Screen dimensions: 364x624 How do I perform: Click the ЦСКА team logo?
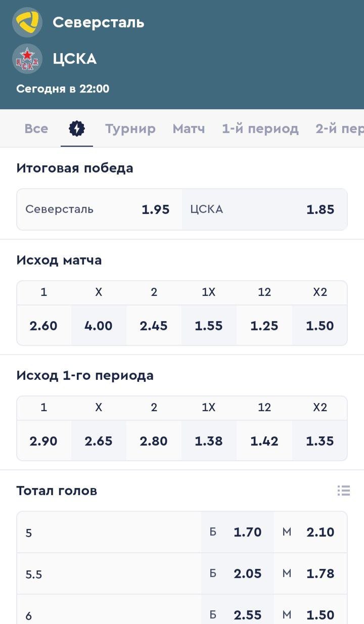[27, 59]
